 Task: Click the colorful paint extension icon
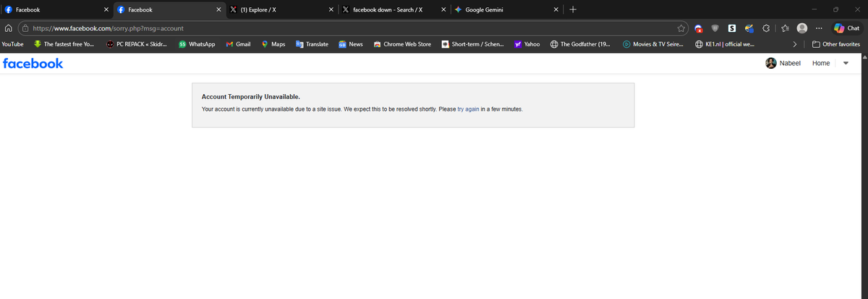(x=749, y=28)
